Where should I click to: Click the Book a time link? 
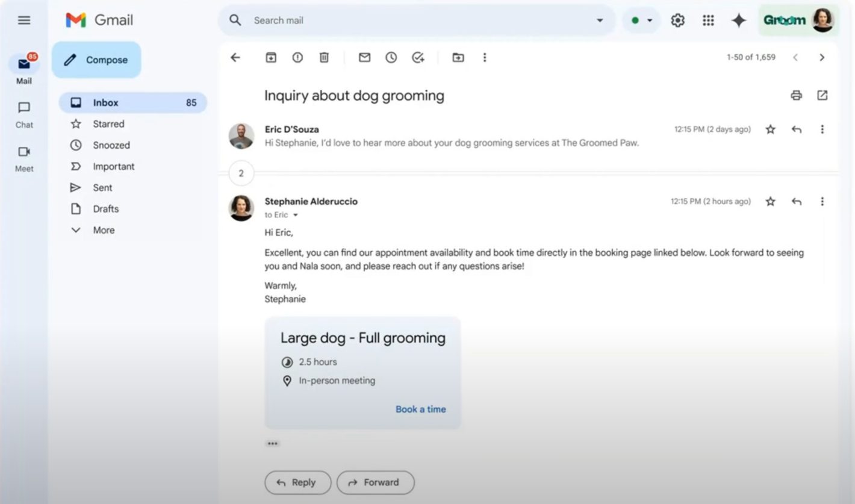(x=420, y=409)
